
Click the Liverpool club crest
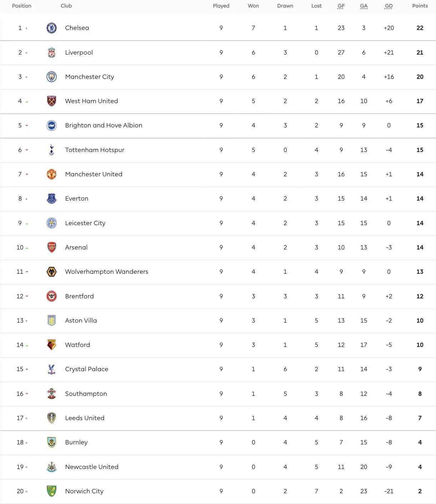(x=52, y=52)
